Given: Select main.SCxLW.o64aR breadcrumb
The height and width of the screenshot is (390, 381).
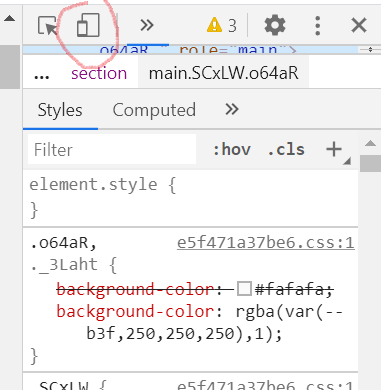Looking at the screenshot, I should tap(223, 73).
